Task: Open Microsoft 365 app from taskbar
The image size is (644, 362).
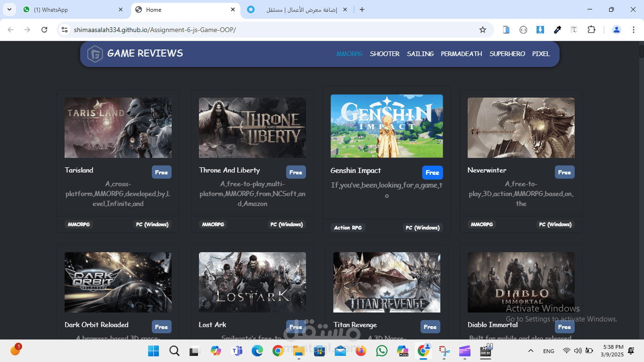Action: coord(403,351)
